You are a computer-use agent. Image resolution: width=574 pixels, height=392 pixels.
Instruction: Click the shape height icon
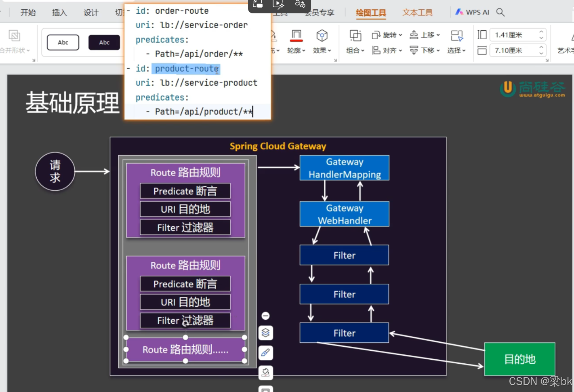pyautogui.click(x=482, y=35)
